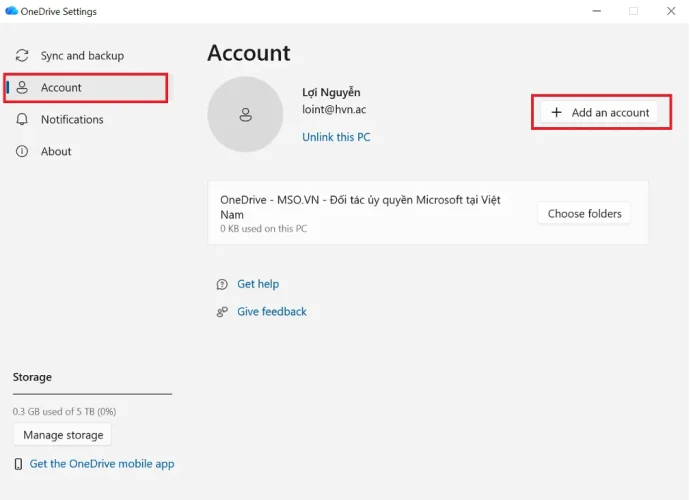Click Manage storage button
690x500 pixels.
63,435
